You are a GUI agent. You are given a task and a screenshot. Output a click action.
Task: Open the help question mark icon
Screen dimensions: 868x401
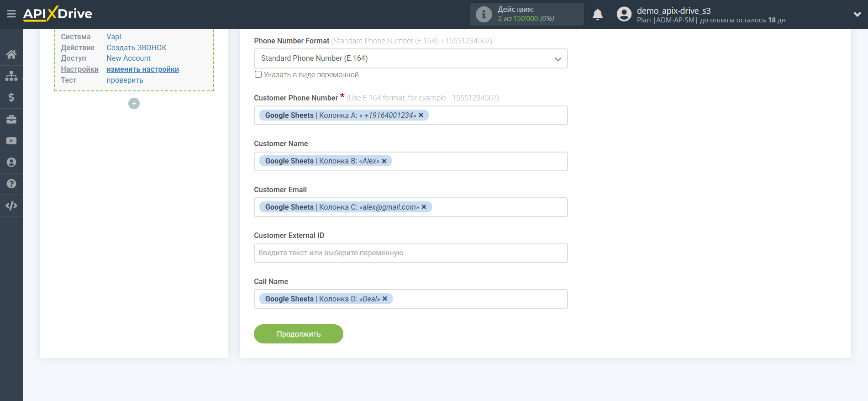coord(11,184)
